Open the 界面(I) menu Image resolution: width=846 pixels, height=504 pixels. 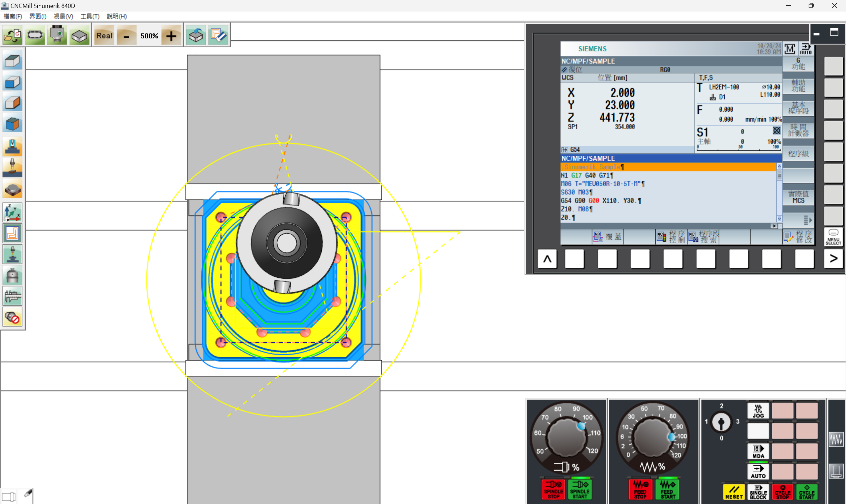pos(38,16)
